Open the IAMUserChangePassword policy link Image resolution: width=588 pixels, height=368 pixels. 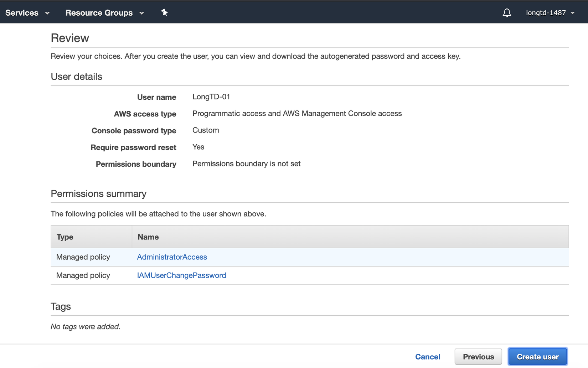[181, 275]
